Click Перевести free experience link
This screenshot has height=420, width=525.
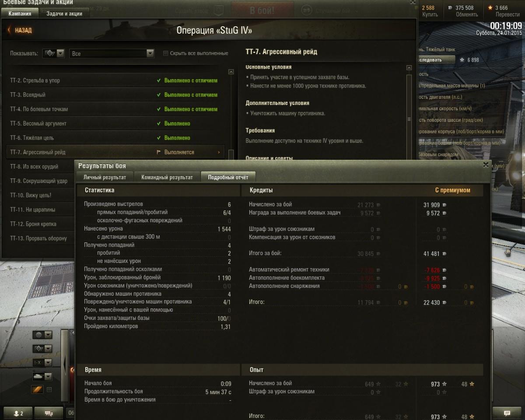507,14
